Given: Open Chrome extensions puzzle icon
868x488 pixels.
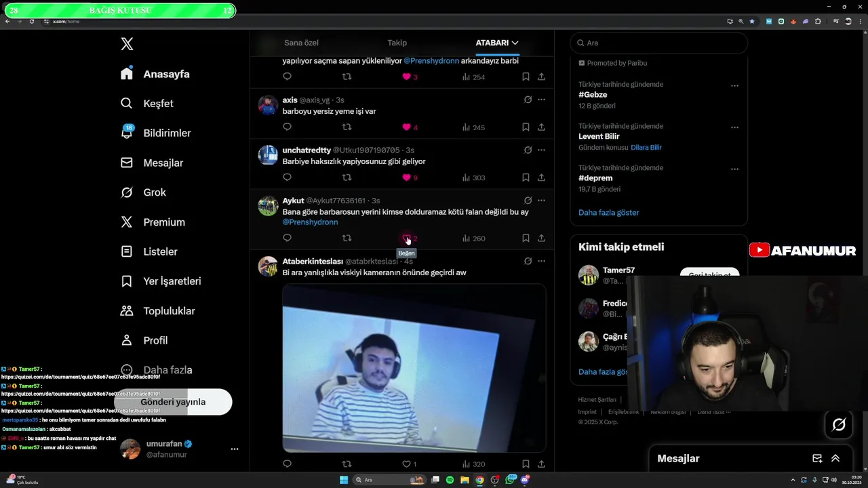Looking at the screenshot, I should coord(818,21).
